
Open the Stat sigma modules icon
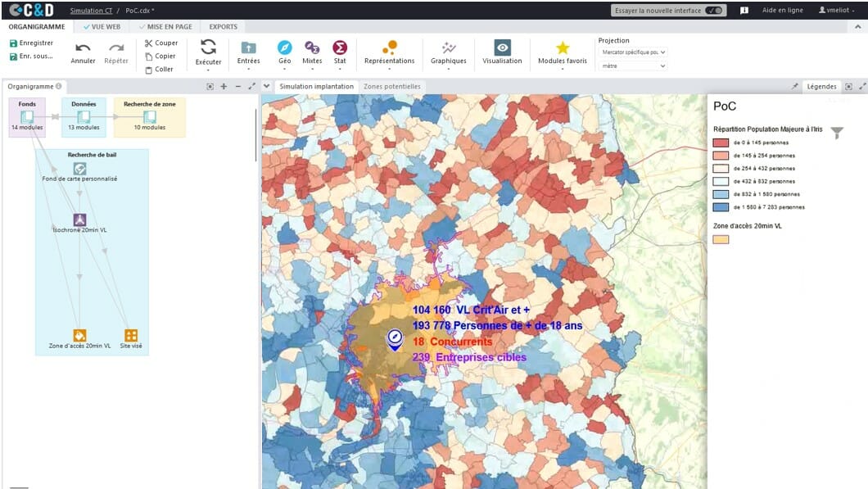pos(340,48)
